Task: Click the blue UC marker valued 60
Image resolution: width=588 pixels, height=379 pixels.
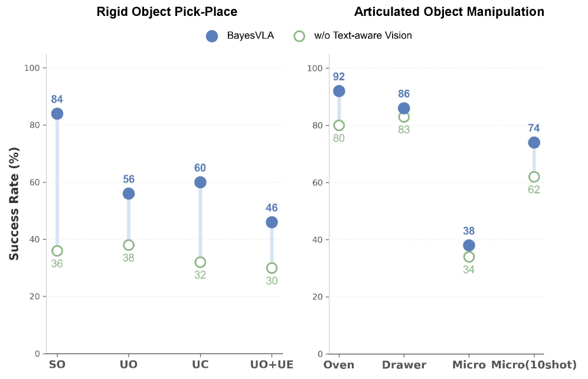Action: tap(200, 182)
